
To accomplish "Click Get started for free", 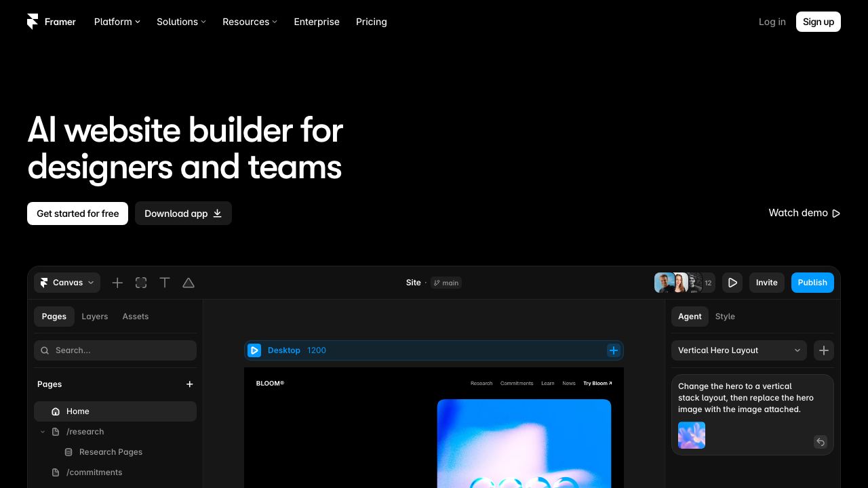I will click(x=77, y=213).
